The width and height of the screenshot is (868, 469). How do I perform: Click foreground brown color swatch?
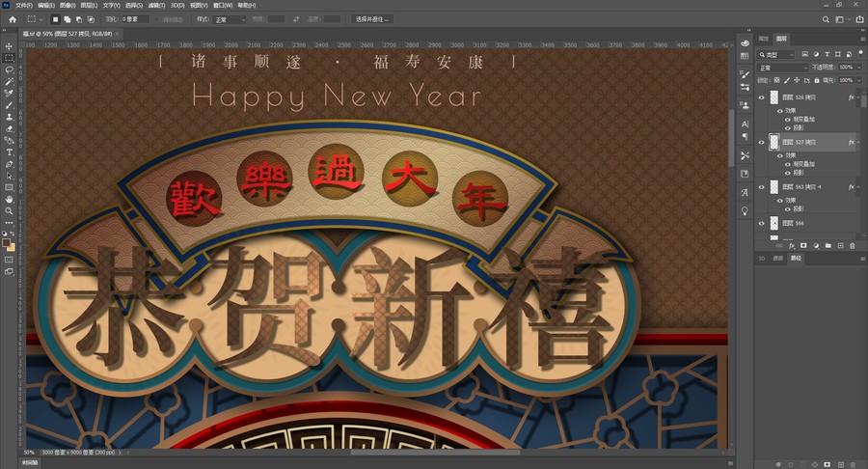click(x=6, y=242)
